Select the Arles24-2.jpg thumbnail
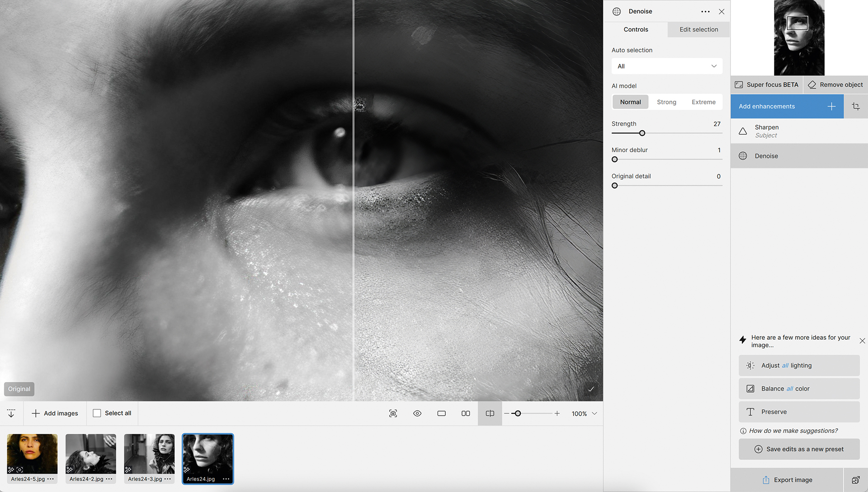Image resolution: width=868 pixels, height=492 pixels. 90,454
